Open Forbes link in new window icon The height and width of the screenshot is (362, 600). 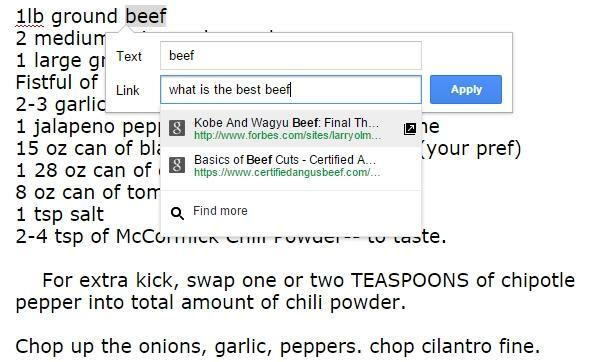point(409,129)
